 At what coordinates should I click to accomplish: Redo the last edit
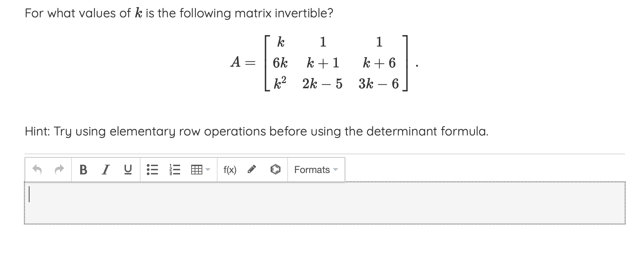[x=59, y=170]
